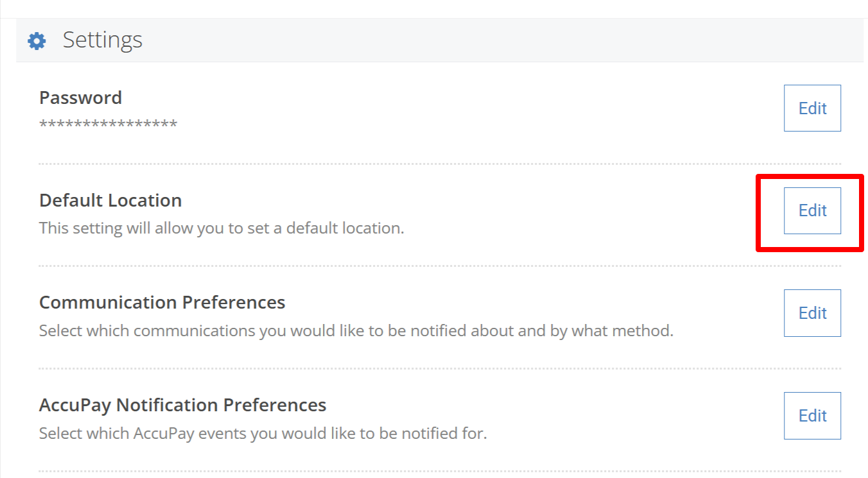The height and width of the screenshot is (478, 868).
Task: Select the Default Location title
Action: 110,200
